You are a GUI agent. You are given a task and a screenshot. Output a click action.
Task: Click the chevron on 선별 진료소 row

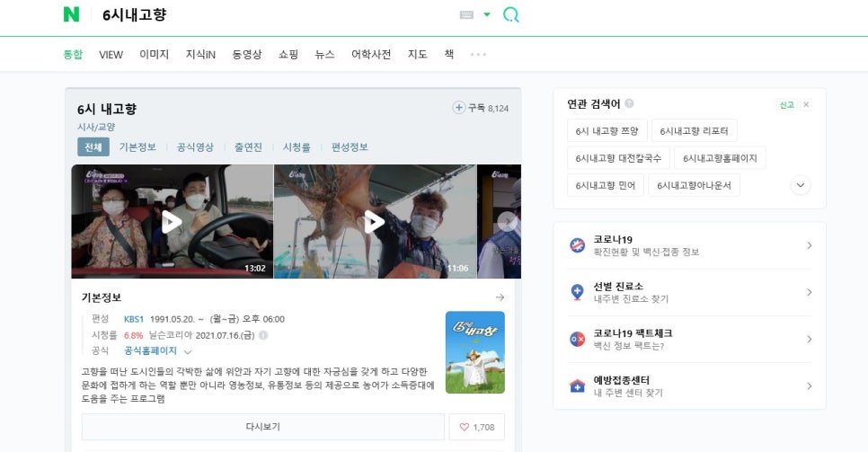coord(810,292)
